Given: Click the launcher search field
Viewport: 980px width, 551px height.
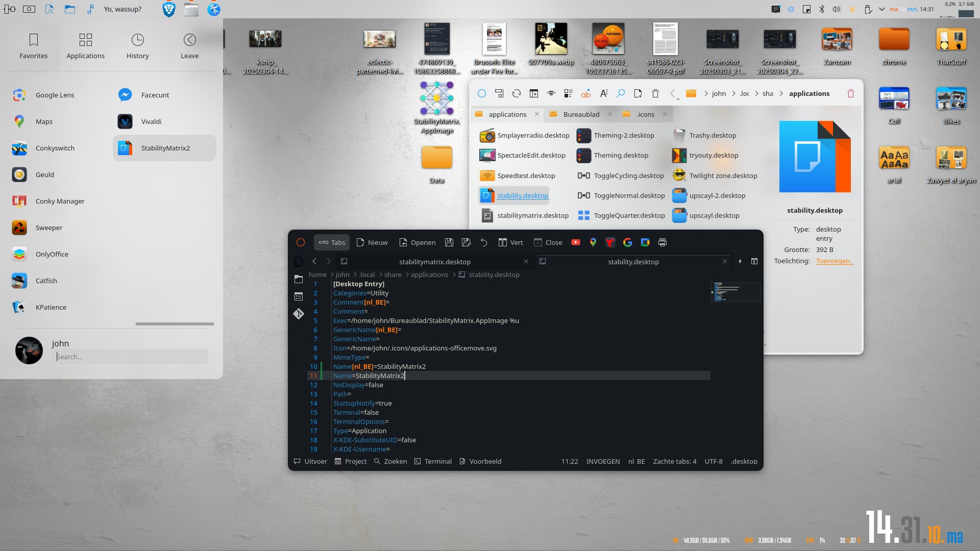Looking at the screenshot, I should [x=132, y=357].
